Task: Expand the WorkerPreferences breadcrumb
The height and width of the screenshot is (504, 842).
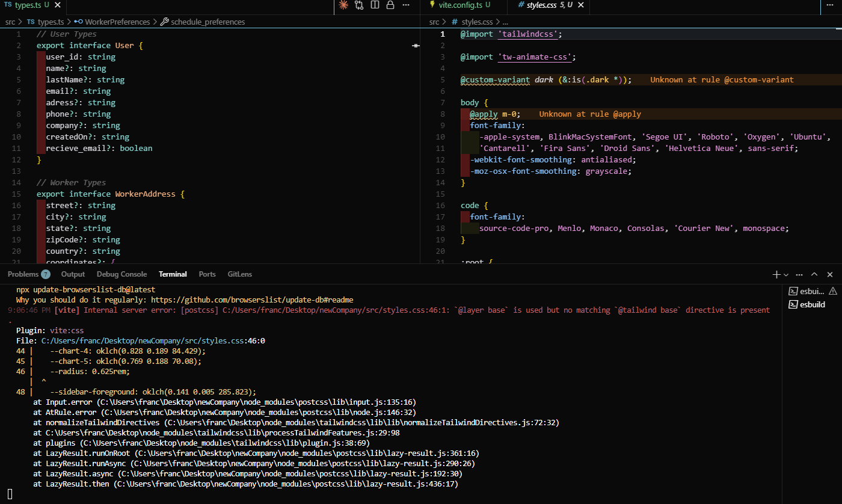Action: coord(117,22)
